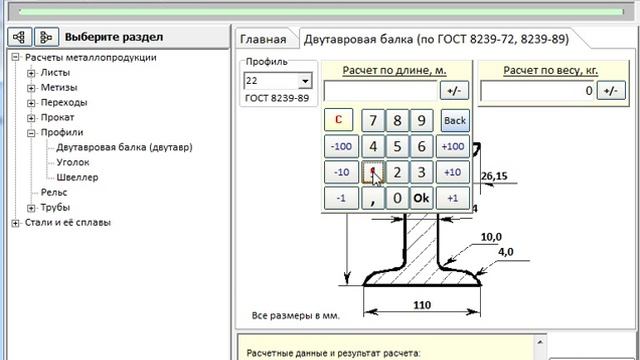Select Двутавровая балка (двутавр) in tree
Viewport: 640px width, 360px height.
coord(124,147)
